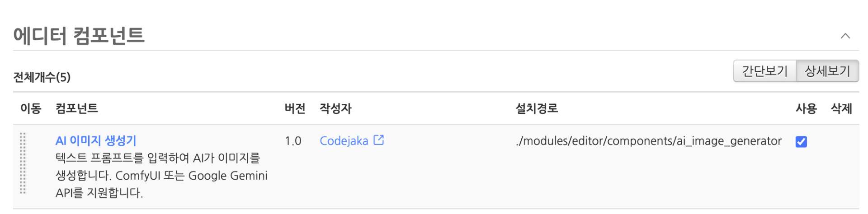The width and height of the screenshot is (868, 214).
Task: Click the 에디터 컴포넌트 section title
Action: [x=79, y=36]
